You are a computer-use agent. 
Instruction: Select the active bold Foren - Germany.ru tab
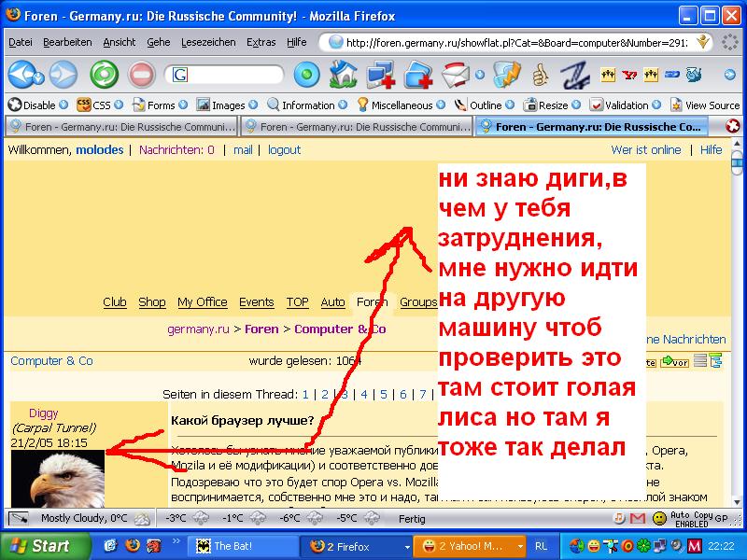(x=592, y=127)
